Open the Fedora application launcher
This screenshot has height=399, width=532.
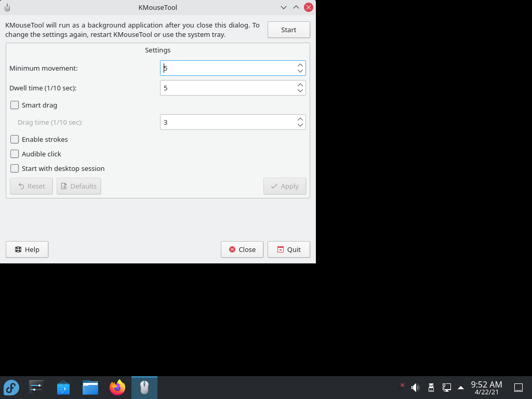11,388
